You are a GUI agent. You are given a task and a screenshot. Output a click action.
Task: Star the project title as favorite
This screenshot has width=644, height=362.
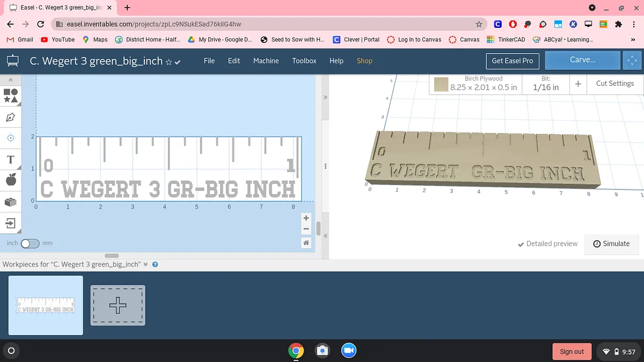[169, 62]
